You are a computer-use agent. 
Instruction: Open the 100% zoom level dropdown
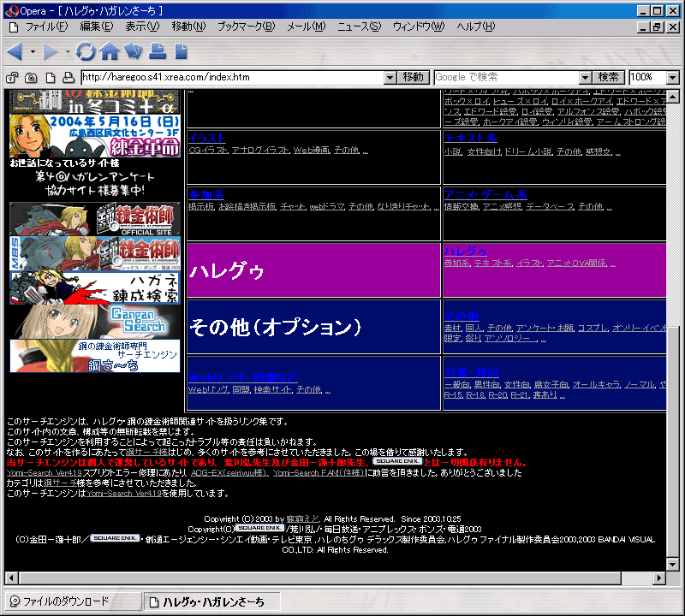673,78
